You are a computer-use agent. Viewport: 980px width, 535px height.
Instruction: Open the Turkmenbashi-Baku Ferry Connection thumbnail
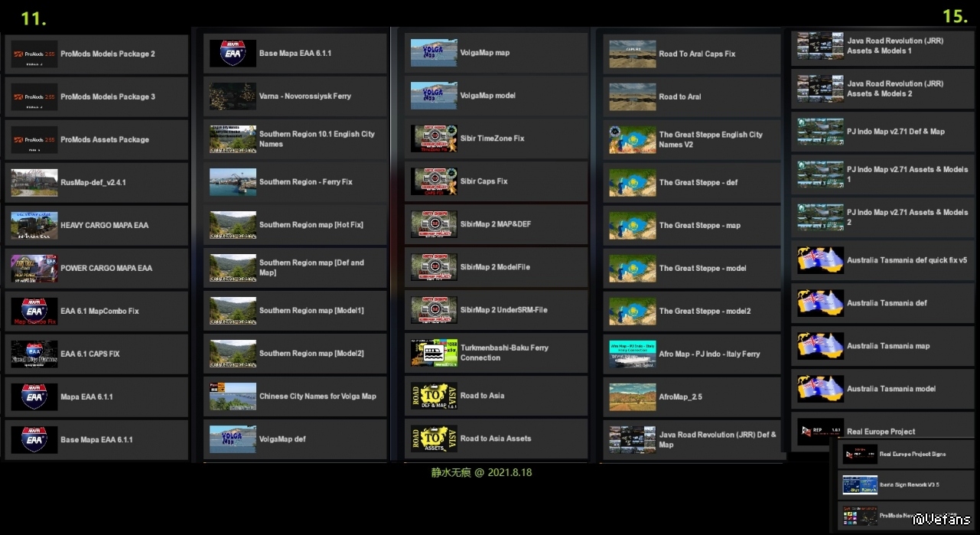pyautogui.click(x=434, y=353)
